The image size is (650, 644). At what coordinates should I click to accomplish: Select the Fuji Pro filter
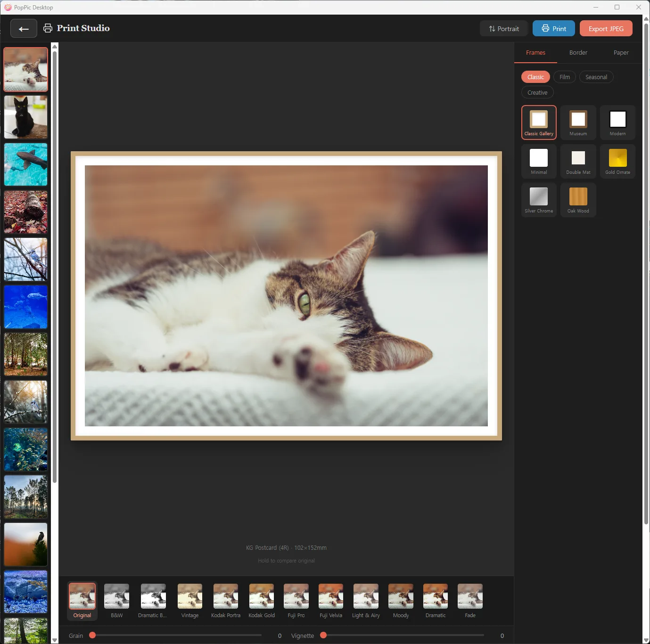tap(296, 601)
